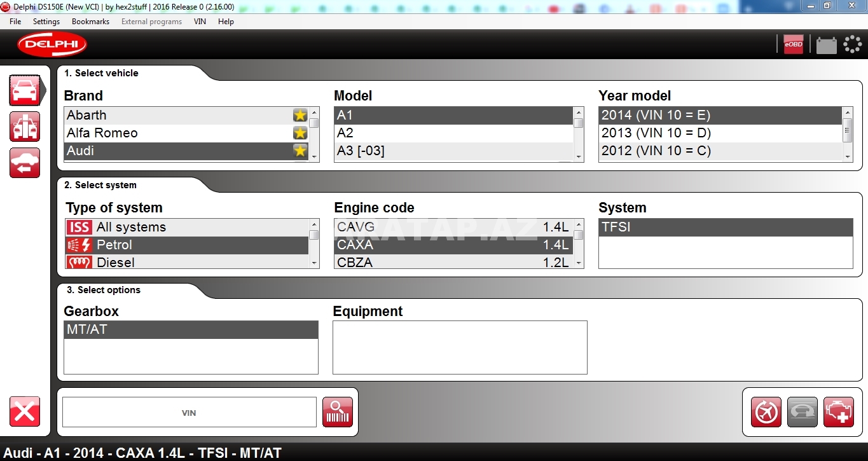The image size is (868, 461).
Task: Click the empty Equipment list box
Action: (460, 347)
